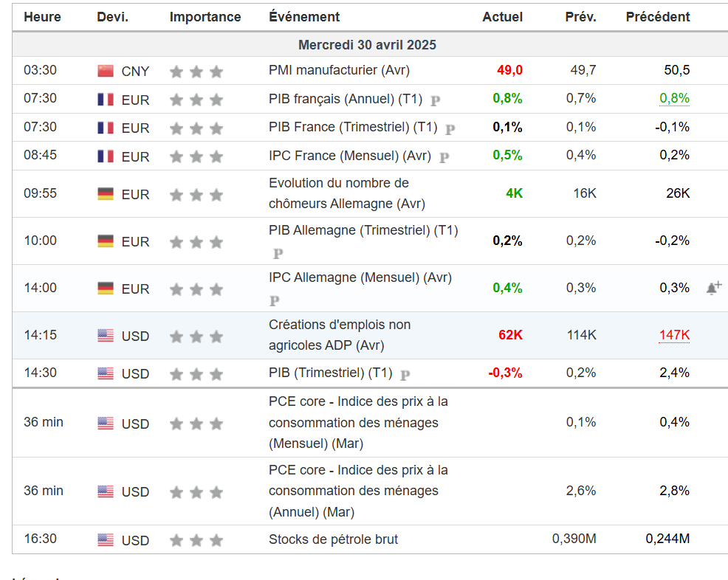Click the P icon beside IPC France (Mensuel)
This screenshot has height=580, width=728.
coord(444,156)
